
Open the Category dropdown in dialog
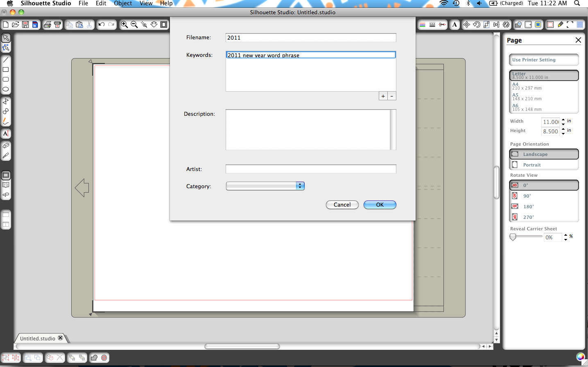265,186
